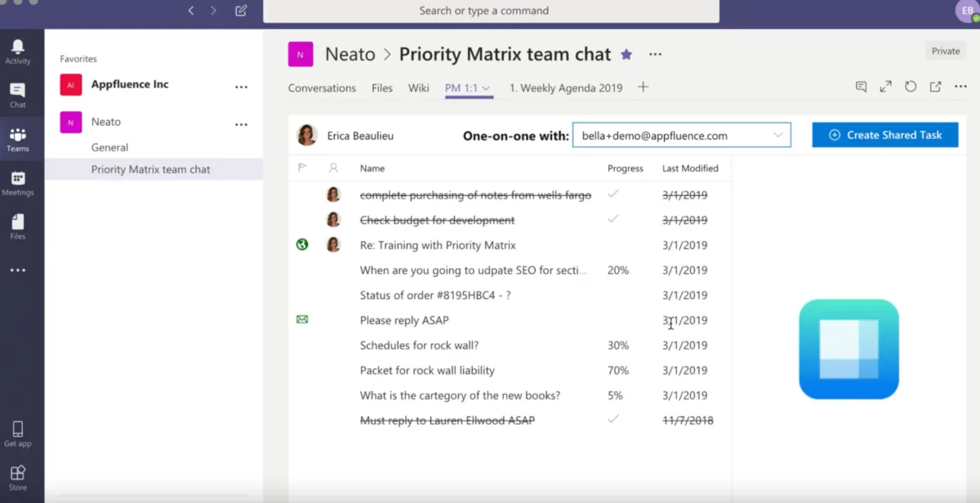This screenshot has width=980, height=503.
Task: Open 'Please reply ASAP' item
Action: [404, 320]
